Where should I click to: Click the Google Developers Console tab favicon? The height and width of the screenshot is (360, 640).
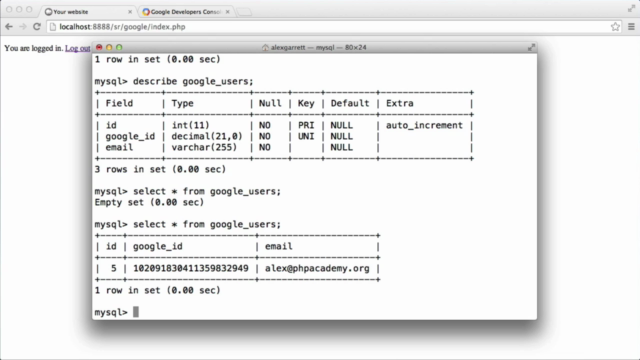146,12
